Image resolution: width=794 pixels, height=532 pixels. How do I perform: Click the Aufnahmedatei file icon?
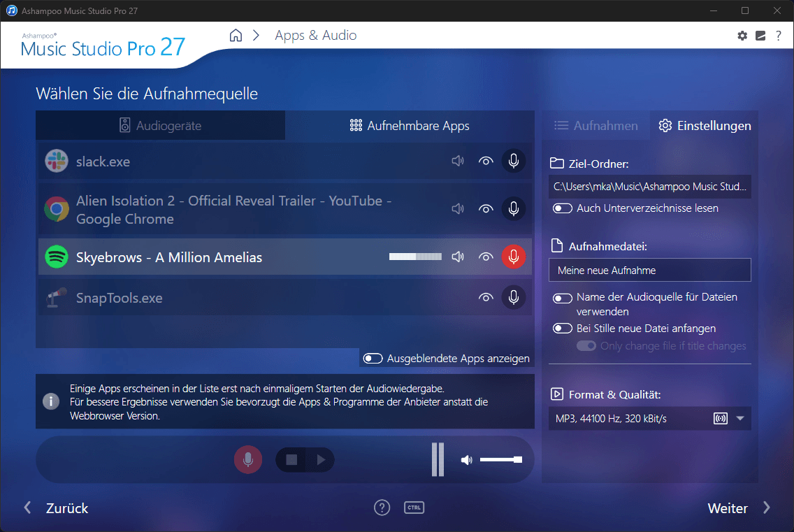pyautogui.click(x=556, y=246)
